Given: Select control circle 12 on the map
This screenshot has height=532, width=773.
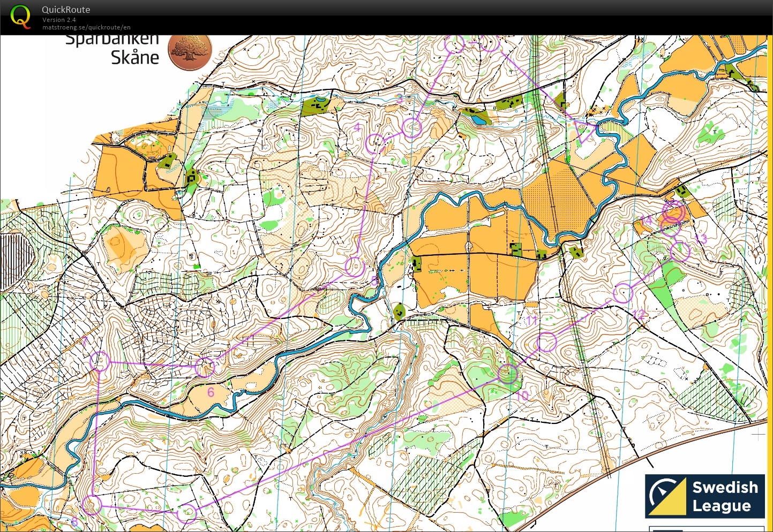Looking at the screenshot, I should coord(623,293).
